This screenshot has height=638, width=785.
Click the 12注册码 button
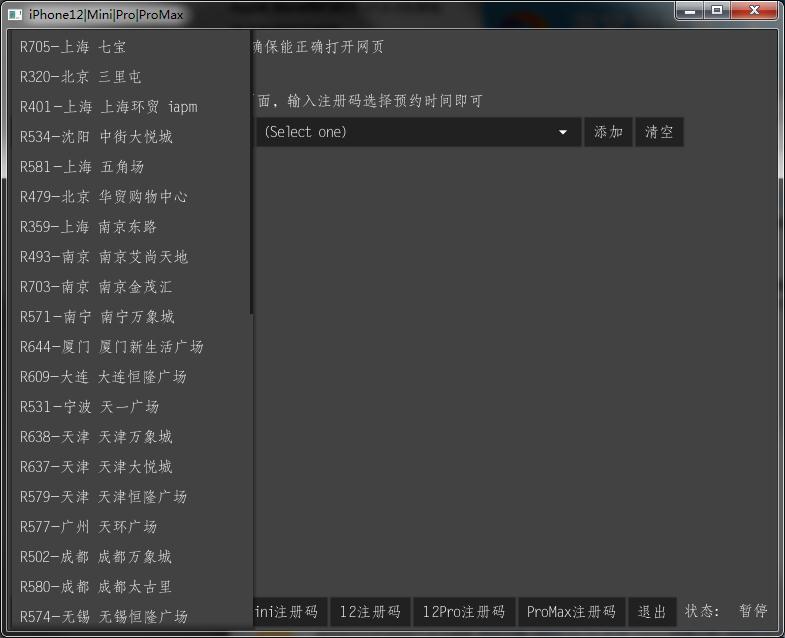pos(370,612)
